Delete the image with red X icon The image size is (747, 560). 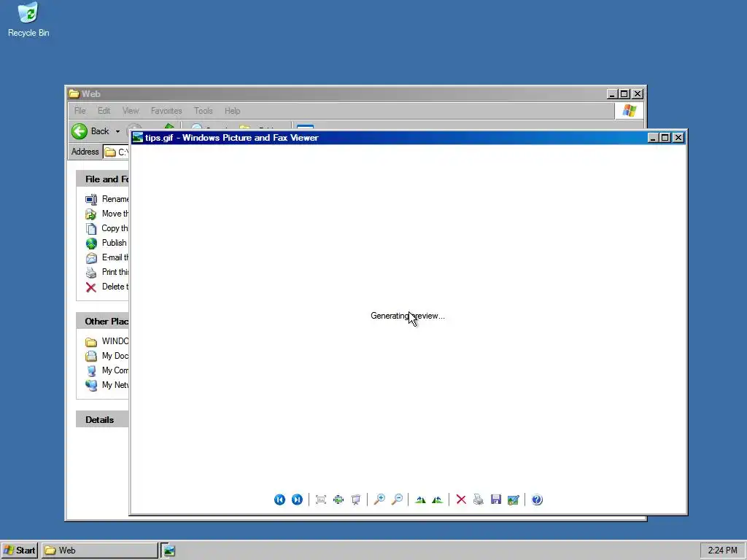(461, 499)
